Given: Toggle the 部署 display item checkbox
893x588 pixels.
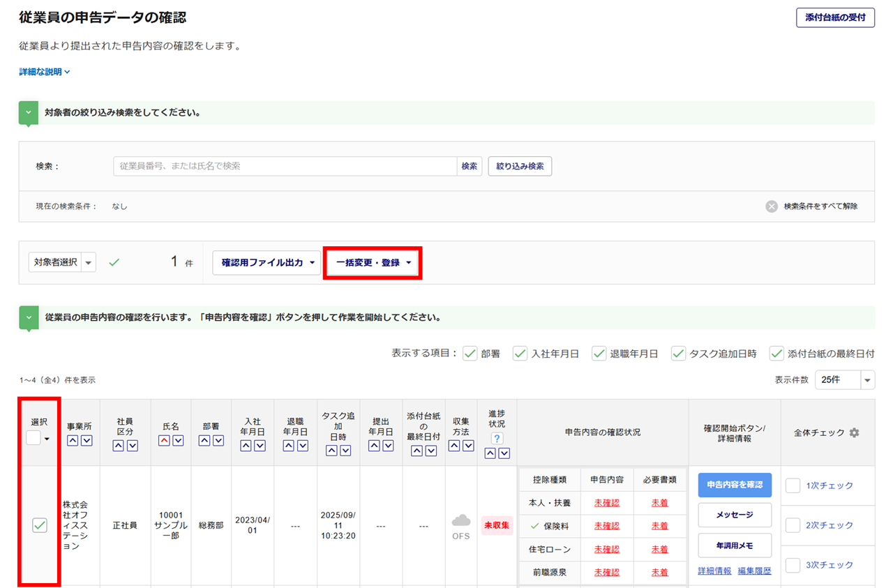Looking at the screenshot, I should (x=470, y=354).
